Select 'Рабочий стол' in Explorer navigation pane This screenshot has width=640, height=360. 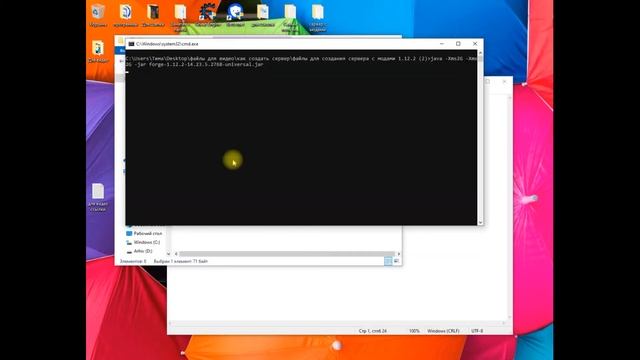(x=144, y=233)
